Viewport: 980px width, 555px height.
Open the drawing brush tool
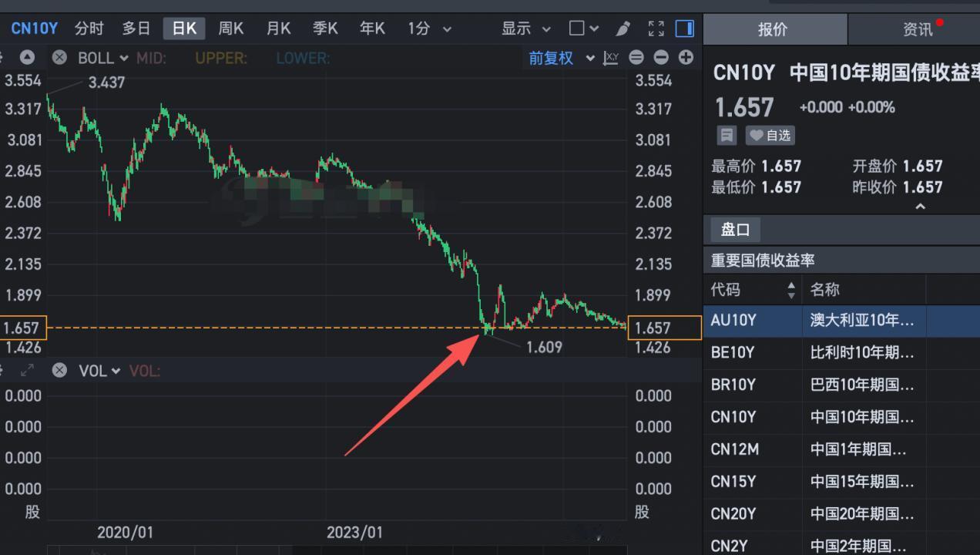tap(623, 29)
